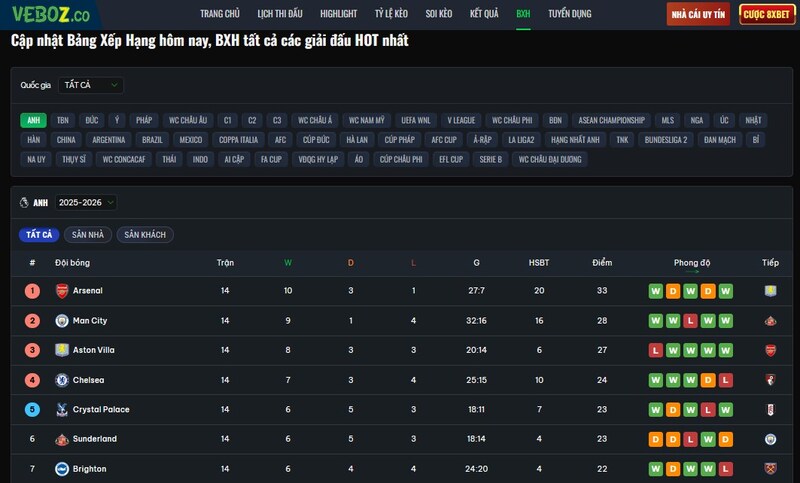Click the Crystal Palace crest icon
The width and height of the screenshot is (800, 483).
pos(62,410)
